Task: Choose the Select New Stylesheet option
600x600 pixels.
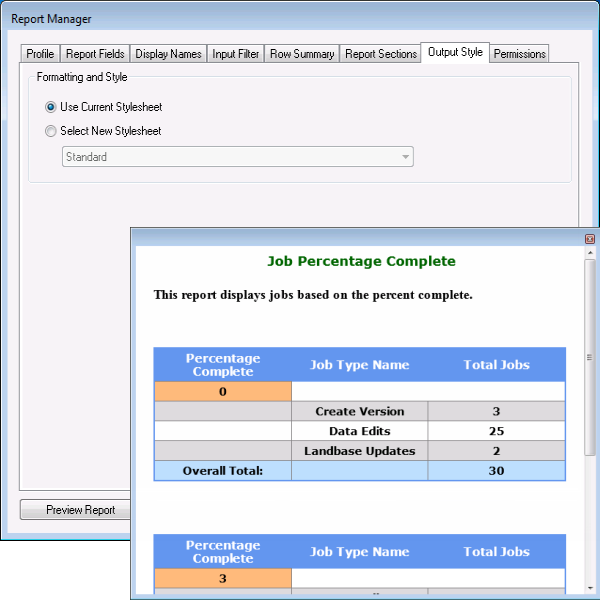Action: point(51,131)
